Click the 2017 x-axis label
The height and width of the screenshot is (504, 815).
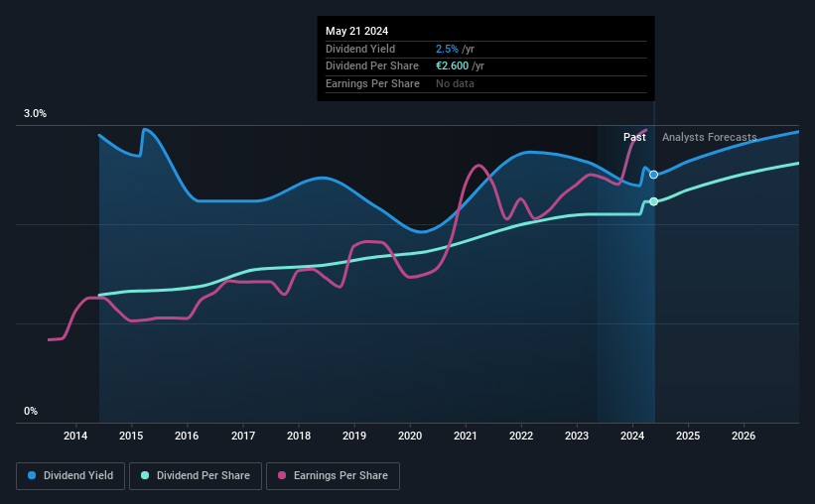[243, 436]
